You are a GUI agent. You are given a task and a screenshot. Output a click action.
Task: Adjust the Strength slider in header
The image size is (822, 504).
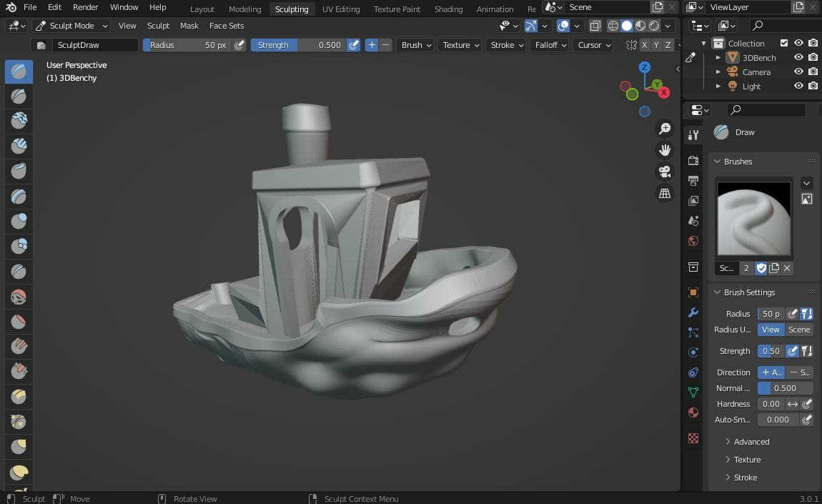click(x=298, y=45)
